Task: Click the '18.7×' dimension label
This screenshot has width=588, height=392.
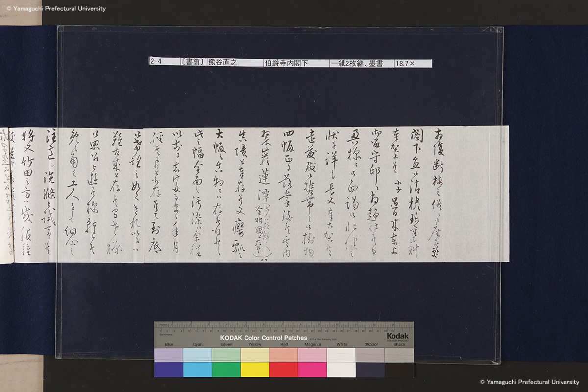Action: click(x=411, y=63)
